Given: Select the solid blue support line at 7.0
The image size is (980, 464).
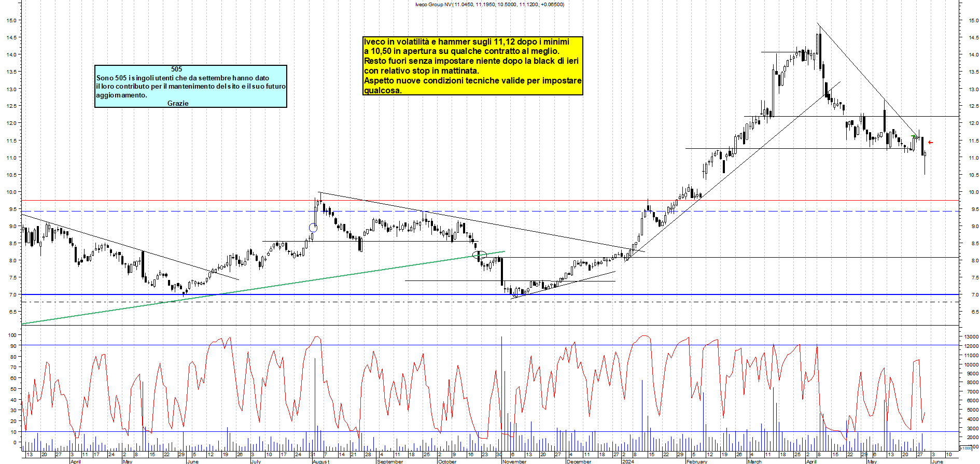Looking at the screenshot, I should (x=490, y=294).
